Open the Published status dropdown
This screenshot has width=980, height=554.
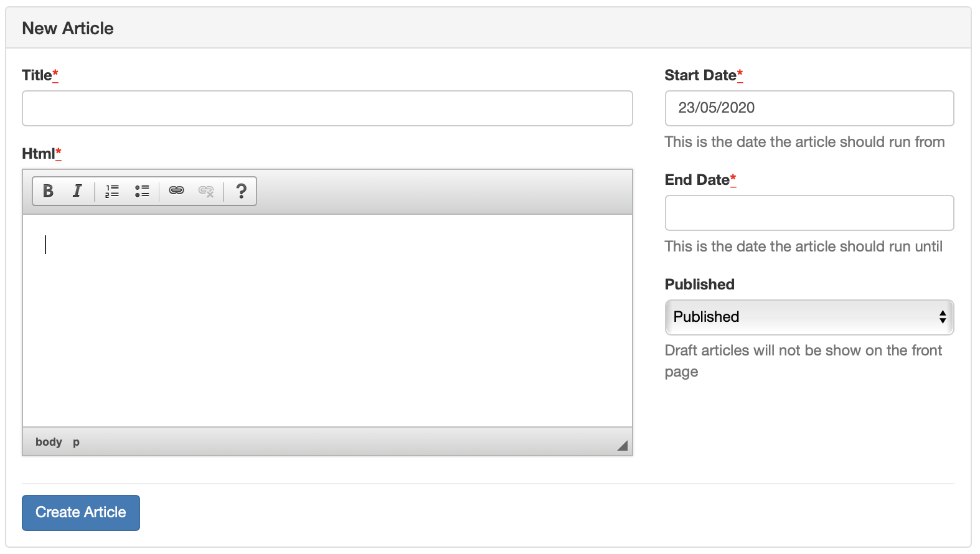809,317
